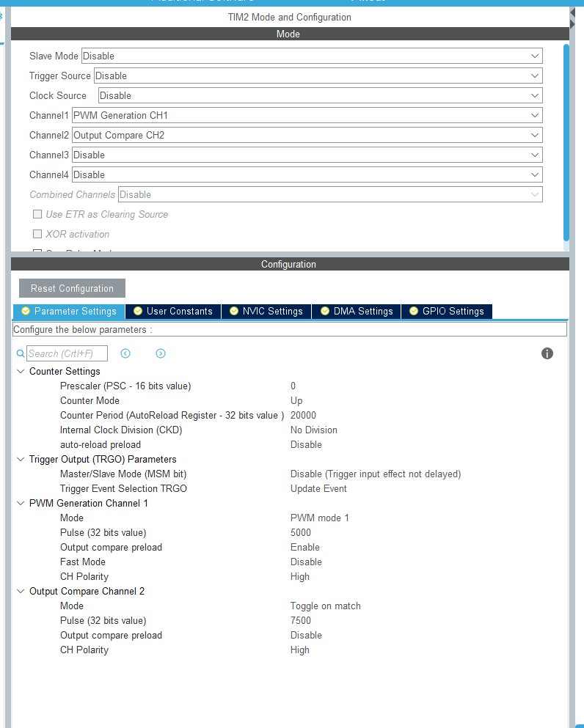This screenshot has height=728, width=584.
Task: Collapse Output Compare Channel 2 group
Action: 21,591
